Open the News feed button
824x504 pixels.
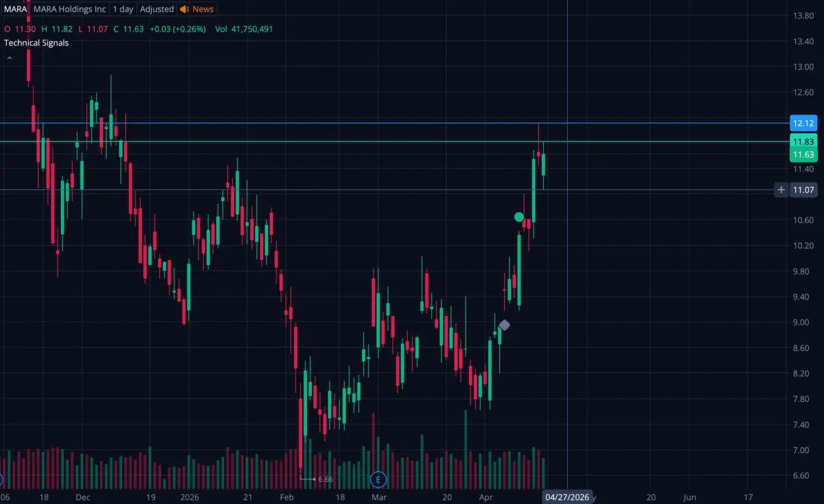(197, 9)
